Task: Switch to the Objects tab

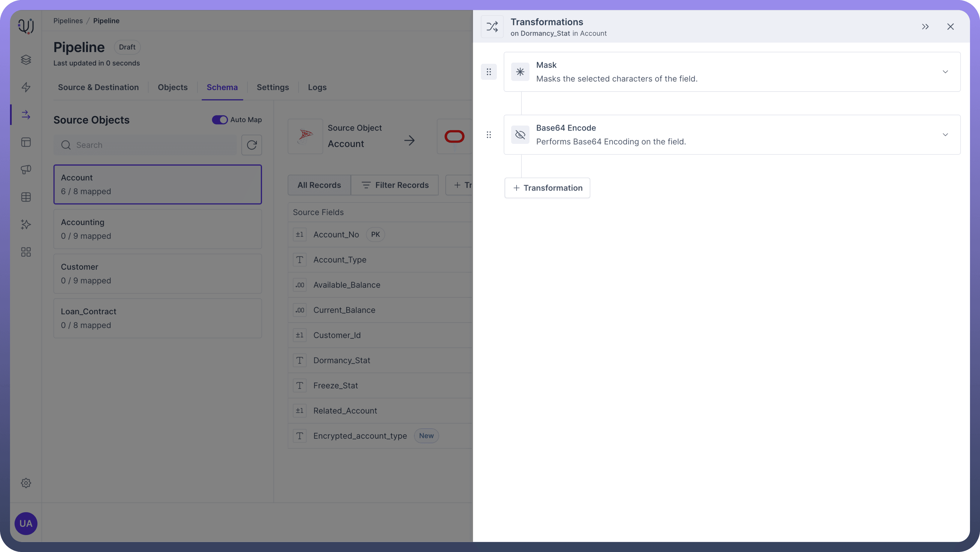Action: [172, 88]
